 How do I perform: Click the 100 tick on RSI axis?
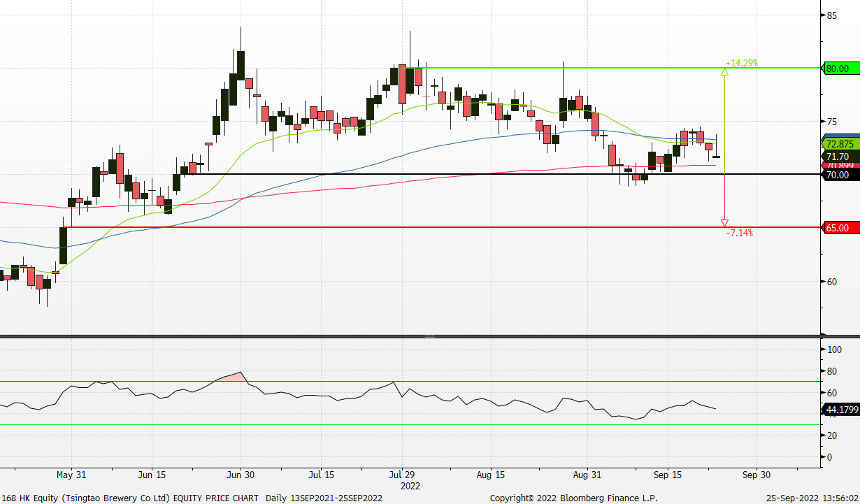click(833, 350)
